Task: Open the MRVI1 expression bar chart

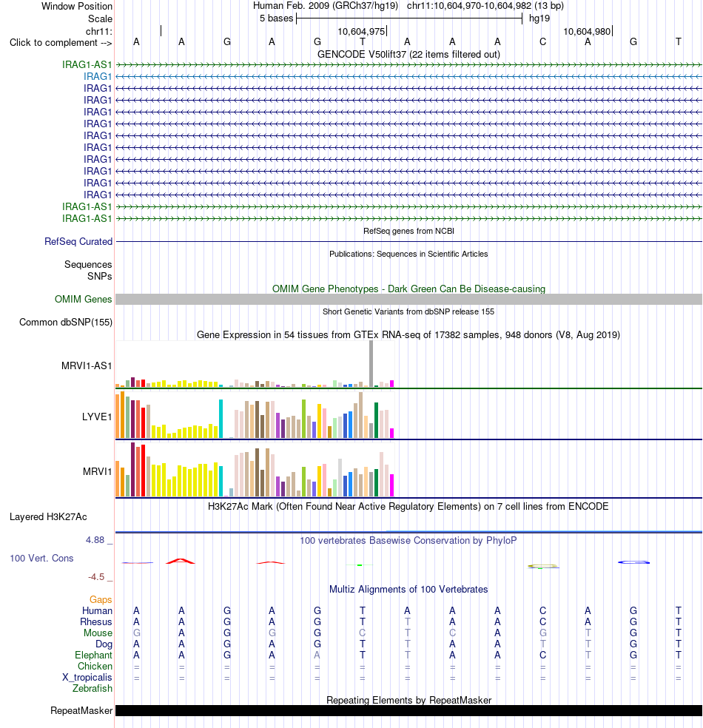Action: coord(255,470)
